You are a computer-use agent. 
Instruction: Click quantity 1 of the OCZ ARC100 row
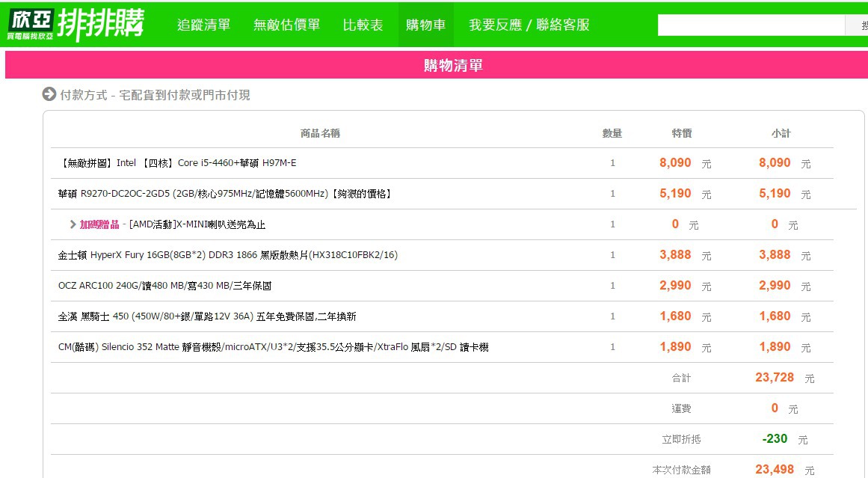coord(613,286)
